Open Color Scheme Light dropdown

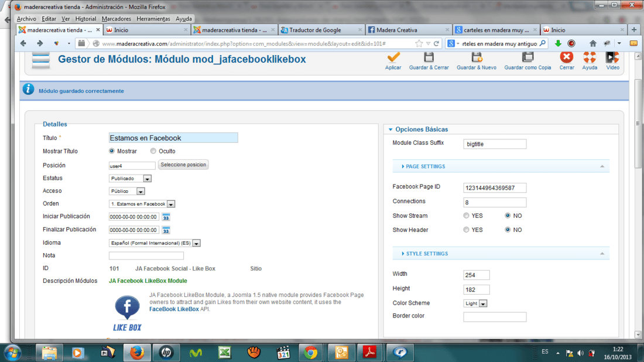[x=475, y=303]
